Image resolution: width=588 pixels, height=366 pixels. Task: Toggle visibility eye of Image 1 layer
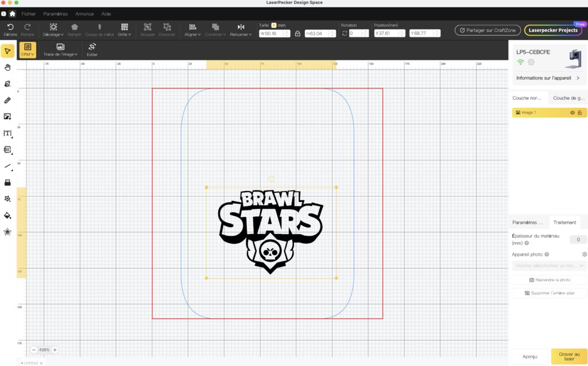point(572,113)
